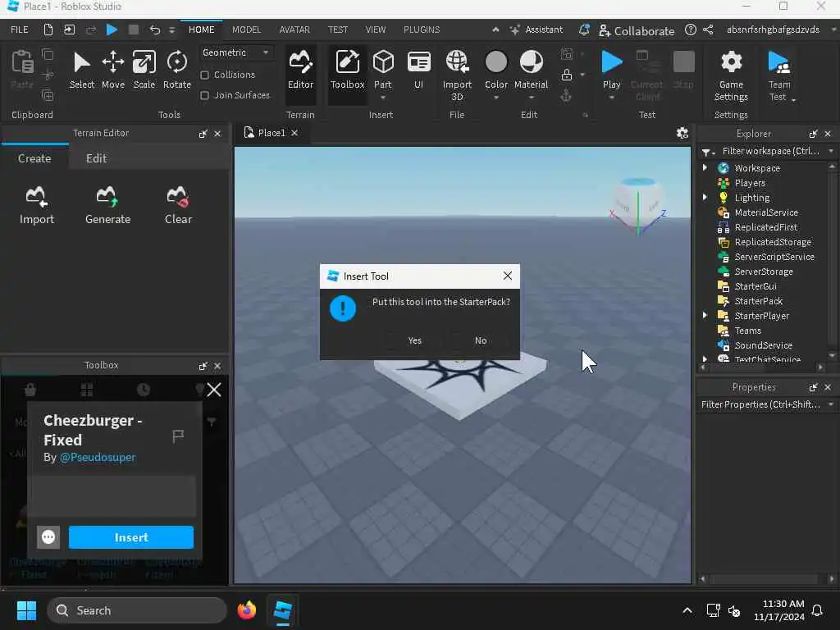Screen dimensions: 840x630
Task: Open the UI insert tool
Action: tap(419, 70)
